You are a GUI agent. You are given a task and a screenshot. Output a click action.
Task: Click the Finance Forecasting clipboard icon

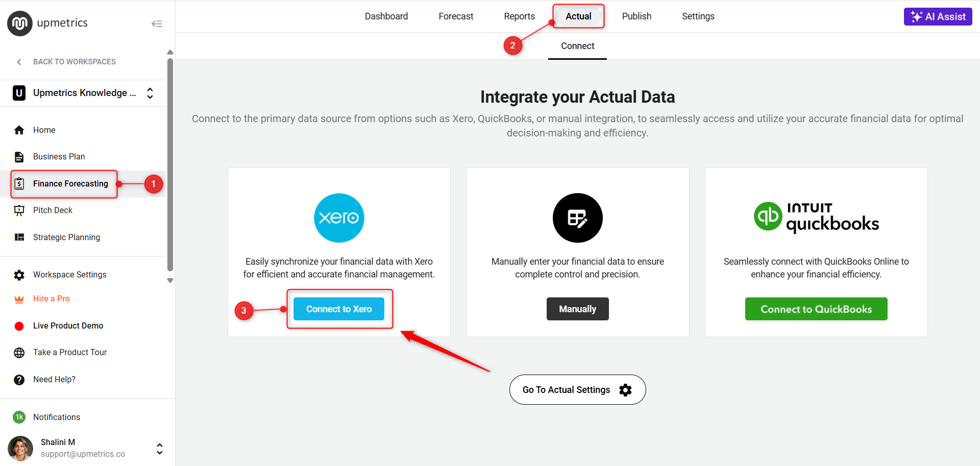tap(19, 183)
